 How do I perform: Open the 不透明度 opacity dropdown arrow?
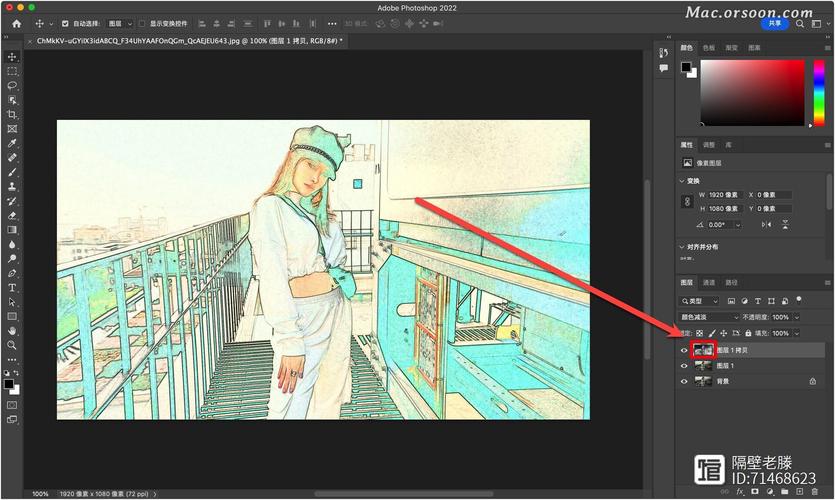[x=797, y=317]
